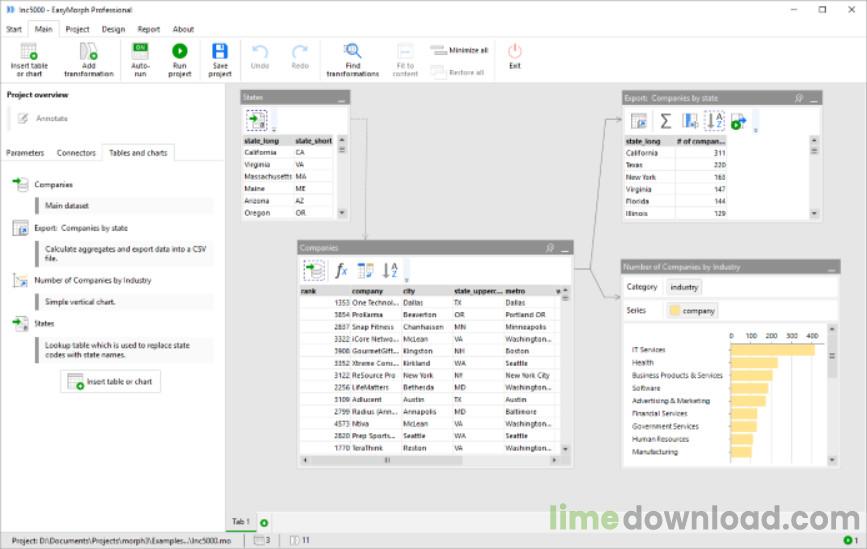The width and height of the screenshot is (867, 549).
Task: Toggle the pin on Export Companies by state
Action: point(799,98)
